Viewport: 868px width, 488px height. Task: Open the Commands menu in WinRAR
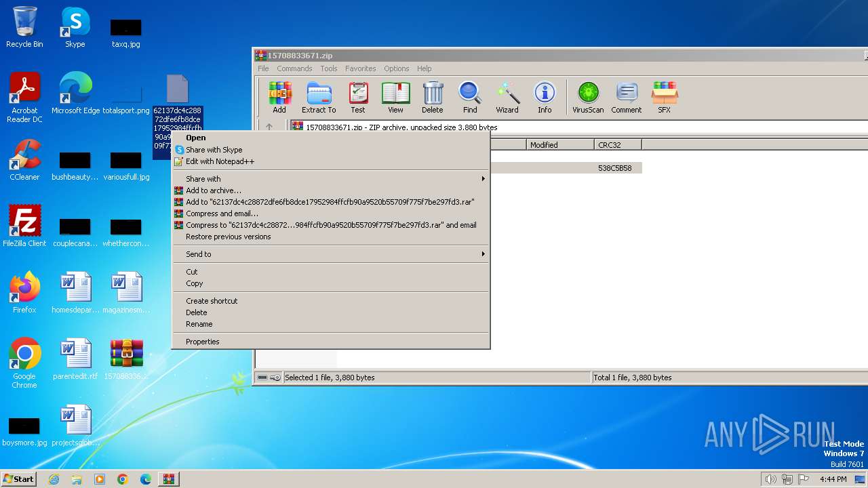(x=294, y=68)
